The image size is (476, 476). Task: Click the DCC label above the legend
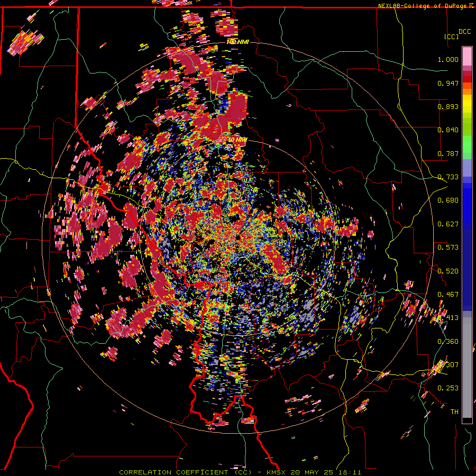tap(464, 32)
